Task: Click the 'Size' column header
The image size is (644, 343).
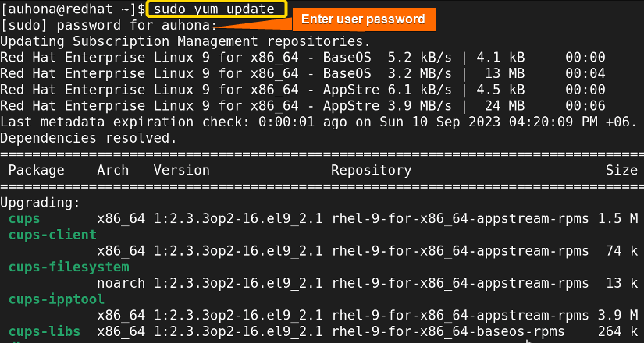Action: [621, 170]
